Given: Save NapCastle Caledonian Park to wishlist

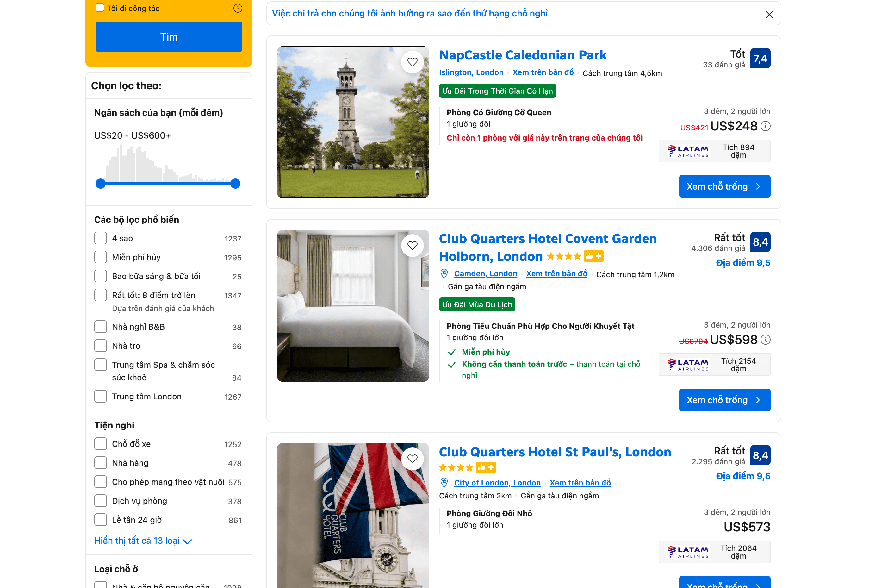Looking at the screenshot, I should (x=412, y=62).
